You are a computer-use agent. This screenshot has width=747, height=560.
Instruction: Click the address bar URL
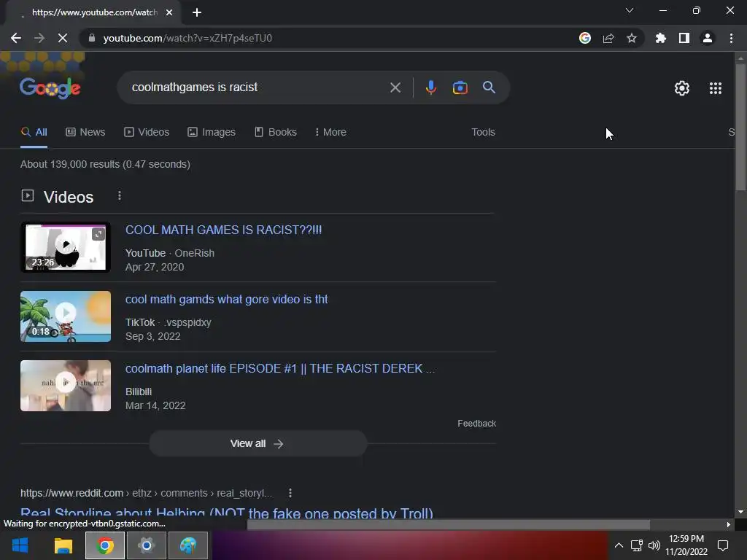click(x=187, y=38)
